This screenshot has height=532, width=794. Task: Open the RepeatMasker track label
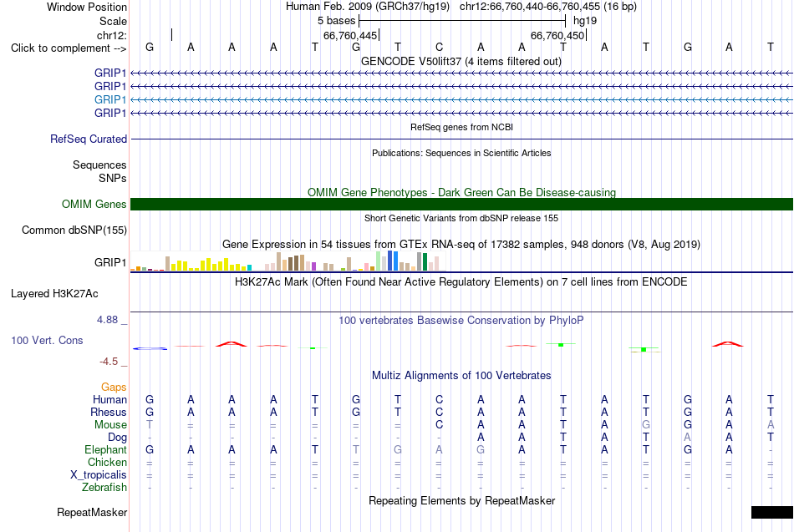92,512
